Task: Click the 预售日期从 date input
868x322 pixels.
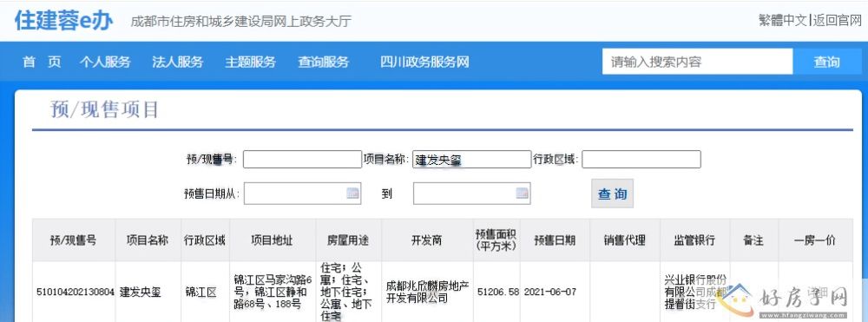Action: pos(302,193)
